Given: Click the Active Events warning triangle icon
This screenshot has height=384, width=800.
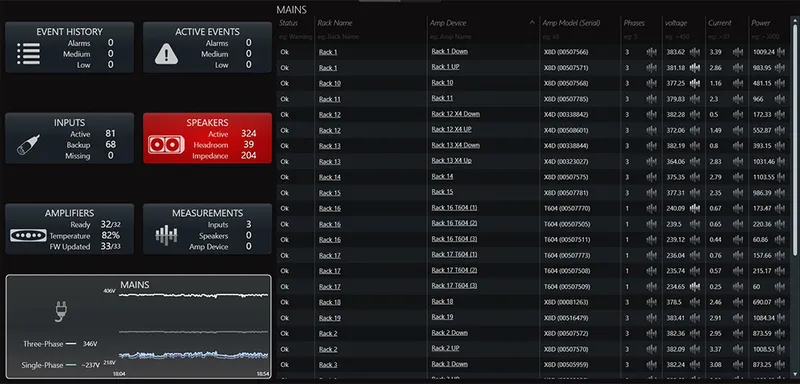Looking at the screenshot, I should (166, 54).
